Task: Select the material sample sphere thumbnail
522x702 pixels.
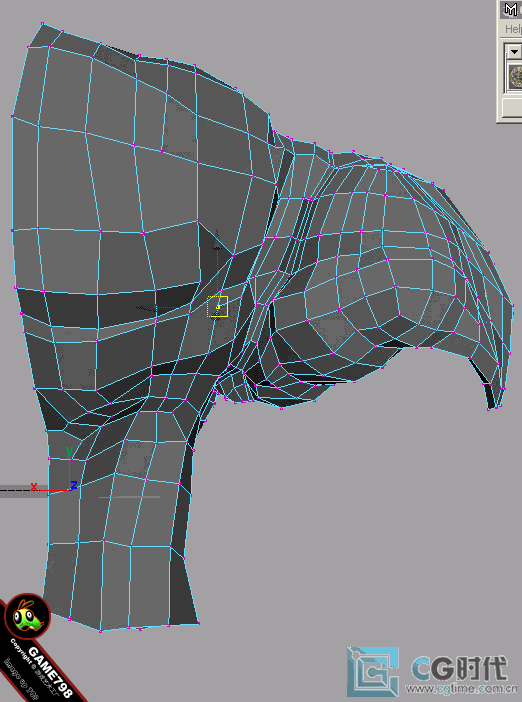Action: (x=516, y=77)
